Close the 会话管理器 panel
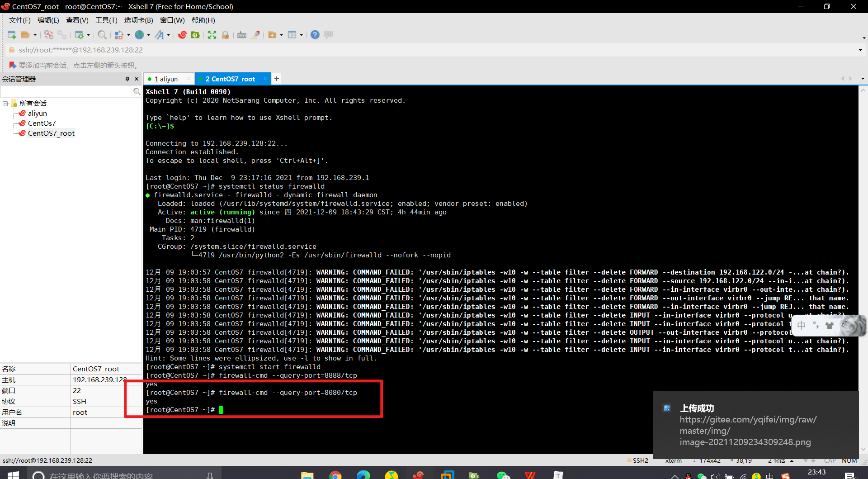Image resolution: width=868 pixels, height=479 pixels. 137,79
